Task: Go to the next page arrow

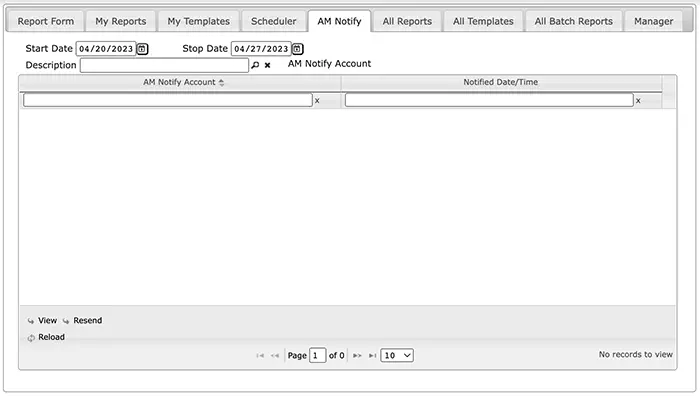Action: 357,355
